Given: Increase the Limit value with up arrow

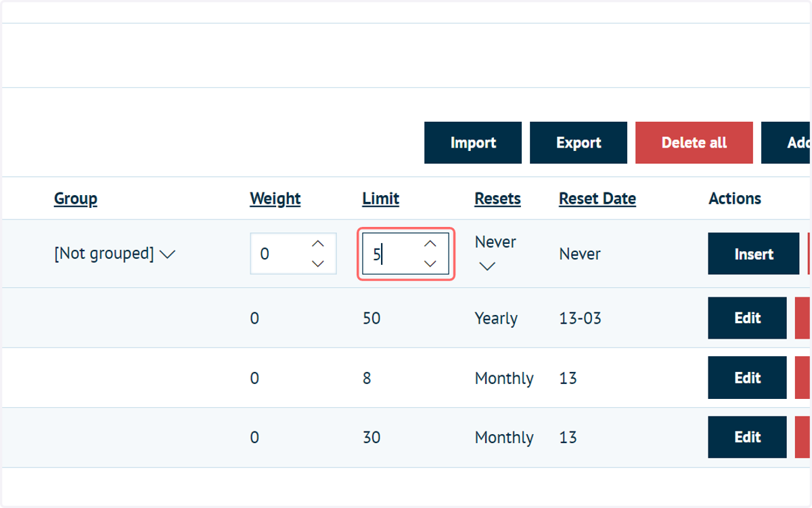Looking at the screenshot, I should pos(430,244).
